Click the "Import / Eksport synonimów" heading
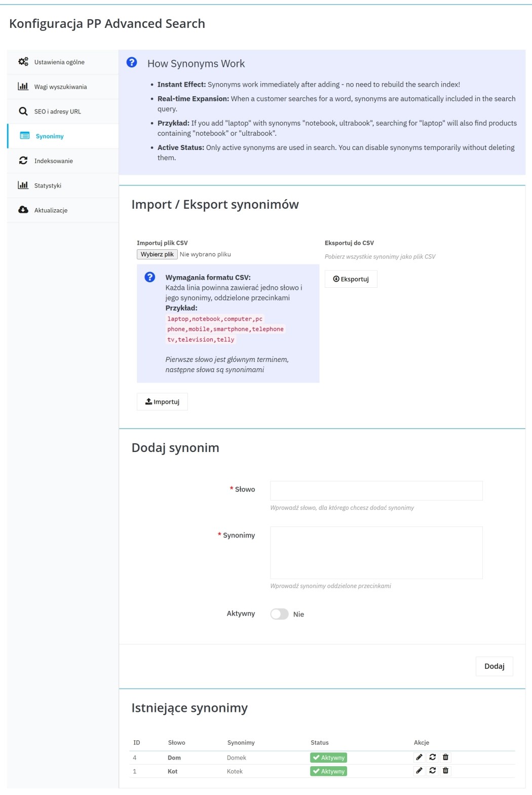The width and height of the screenshot is (532, 795). click(215, 204)
